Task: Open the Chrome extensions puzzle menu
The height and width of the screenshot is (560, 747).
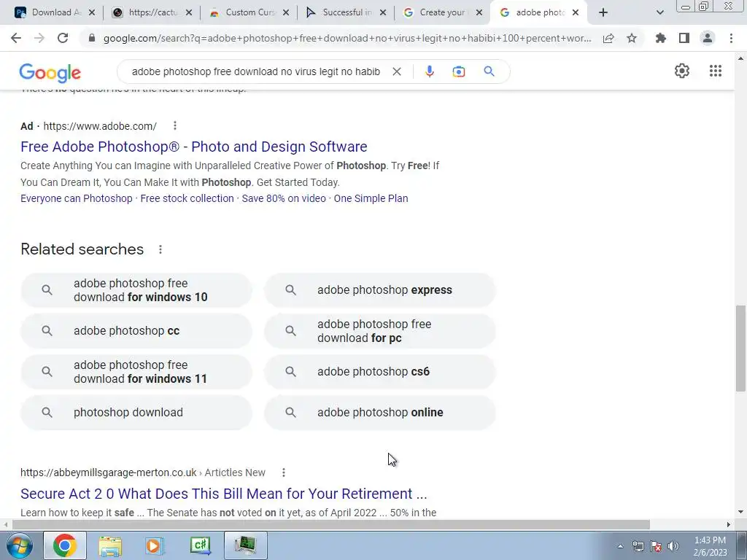Action: (x=661, y=38)
